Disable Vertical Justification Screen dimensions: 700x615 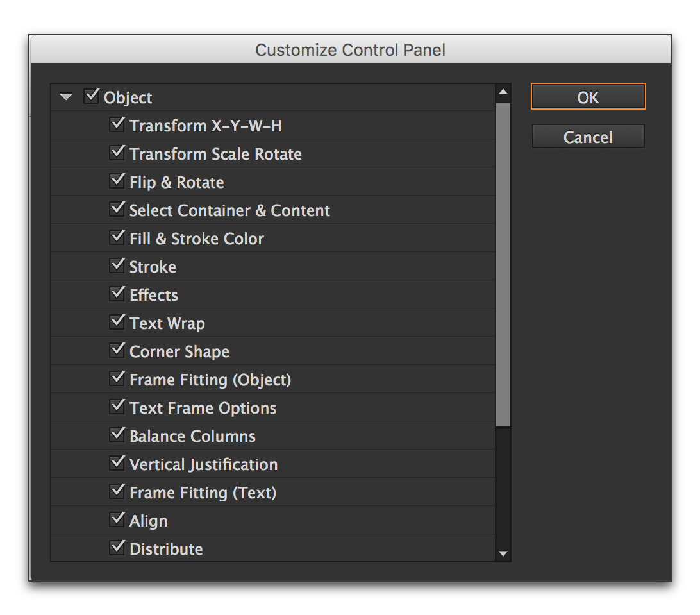(x=117, y=462)
